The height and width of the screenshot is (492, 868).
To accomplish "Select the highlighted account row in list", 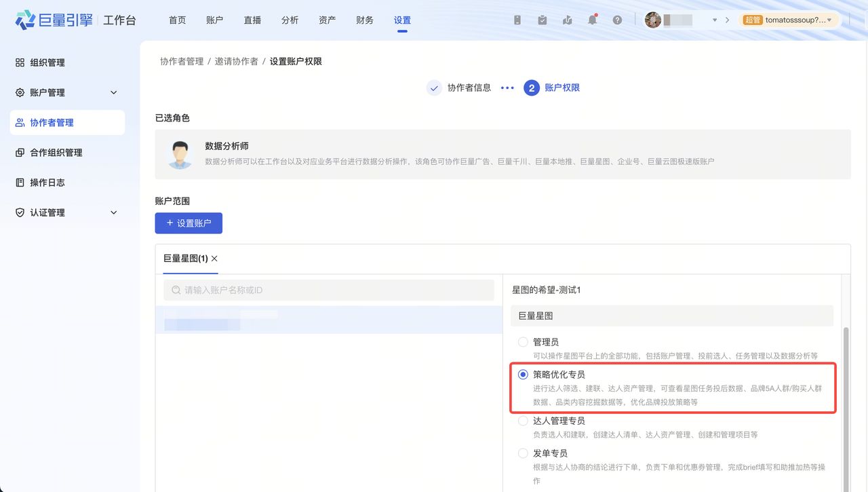I will 329,320.
